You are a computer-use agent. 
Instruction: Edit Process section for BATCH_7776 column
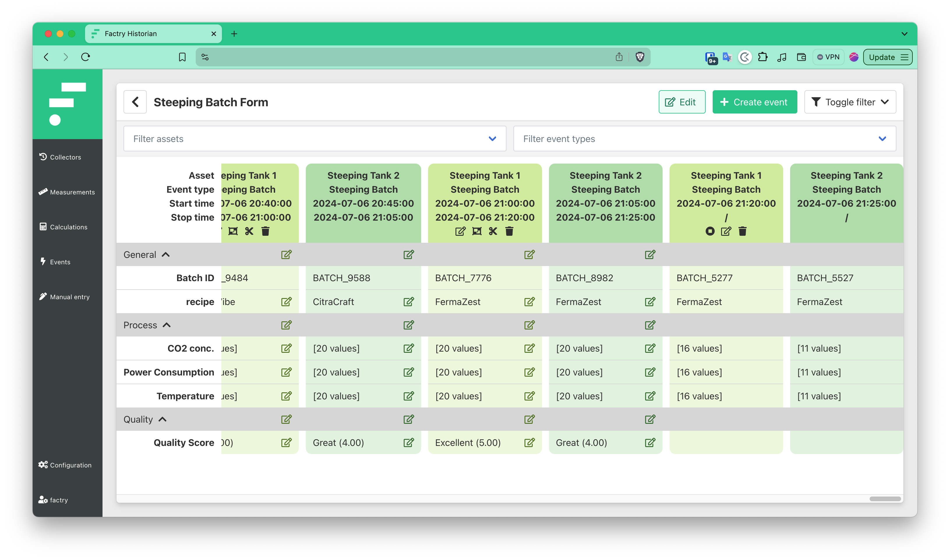529,325
